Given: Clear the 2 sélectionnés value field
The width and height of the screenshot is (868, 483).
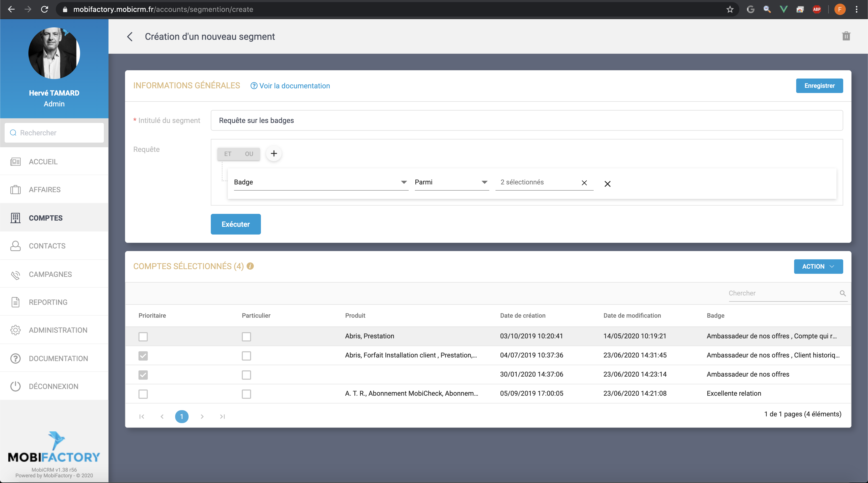Looking at the screenshot, I should (x=584, y=183).
